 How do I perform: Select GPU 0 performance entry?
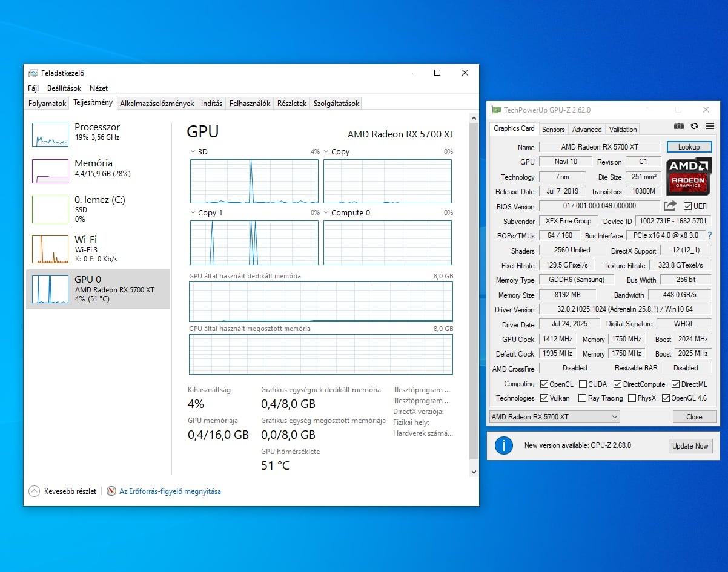tap(98, 289)
